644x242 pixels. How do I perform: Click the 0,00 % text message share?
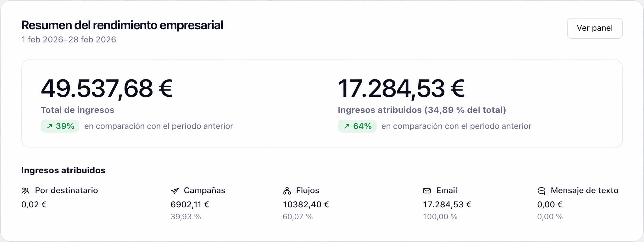coord(550,217)
